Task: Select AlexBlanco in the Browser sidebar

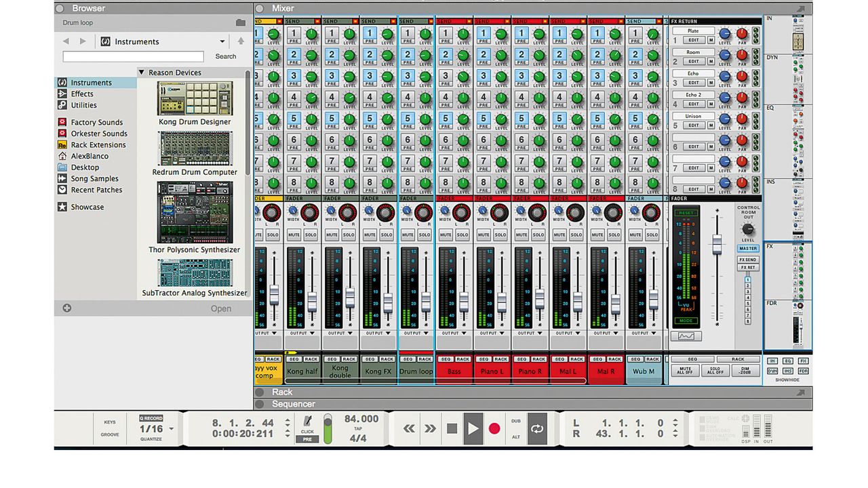Action: [90, 157]
